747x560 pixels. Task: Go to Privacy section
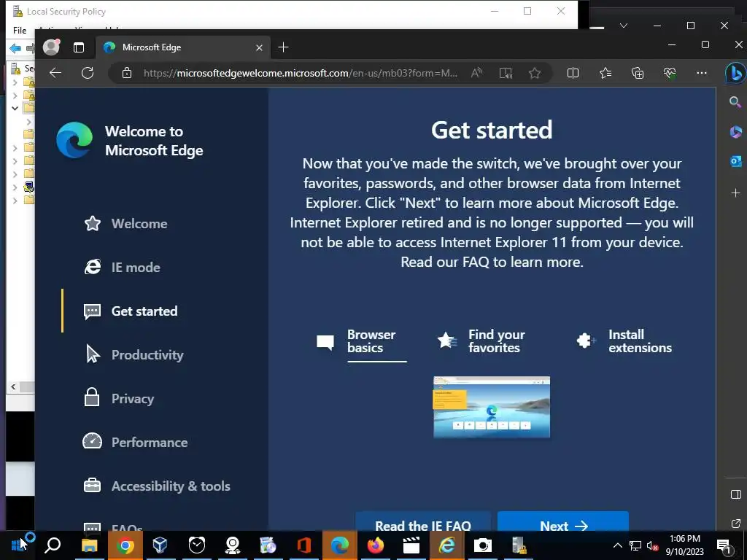[x=119, y=399]
